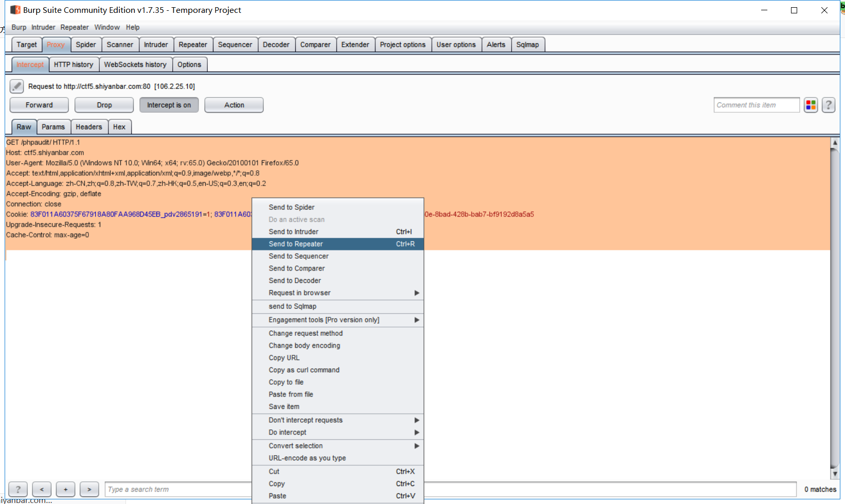845x504 pixels.
Task: Open the Comparer tab
Action: tap(315, 45)
